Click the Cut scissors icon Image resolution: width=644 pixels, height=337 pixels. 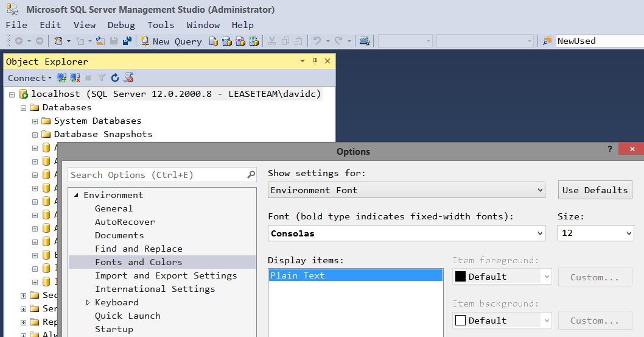(272, 41)
